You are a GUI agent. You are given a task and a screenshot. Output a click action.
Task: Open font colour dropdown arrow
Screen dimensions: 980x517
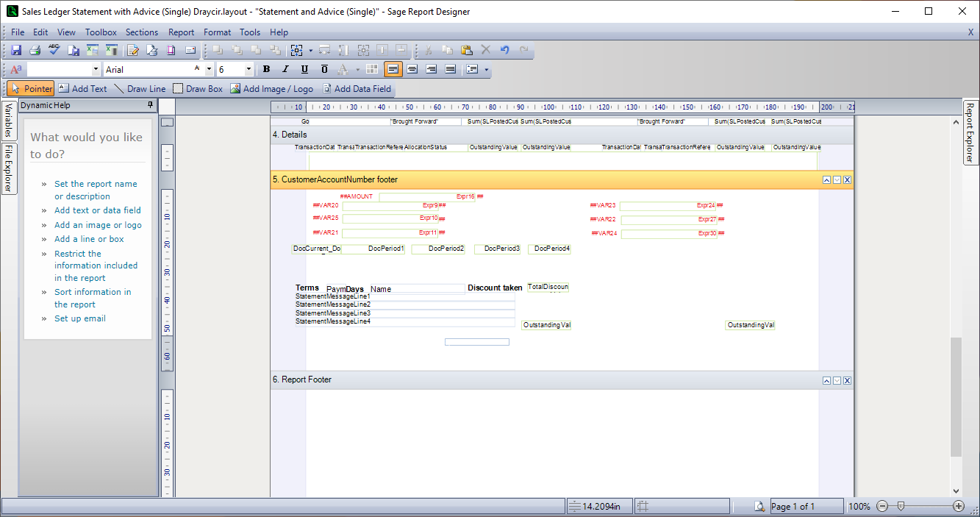tap(358, 69)
